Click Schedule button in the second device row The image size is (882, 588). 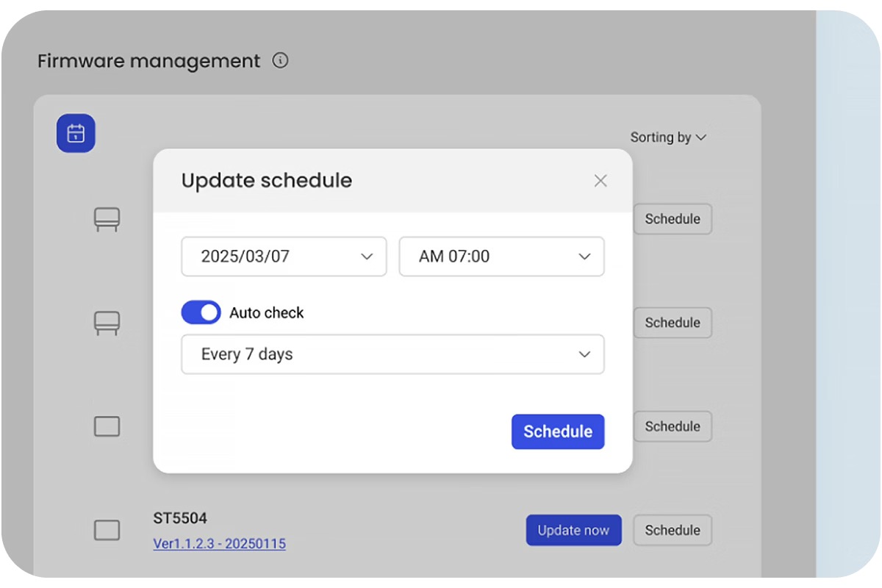click(x=672, y=323)
